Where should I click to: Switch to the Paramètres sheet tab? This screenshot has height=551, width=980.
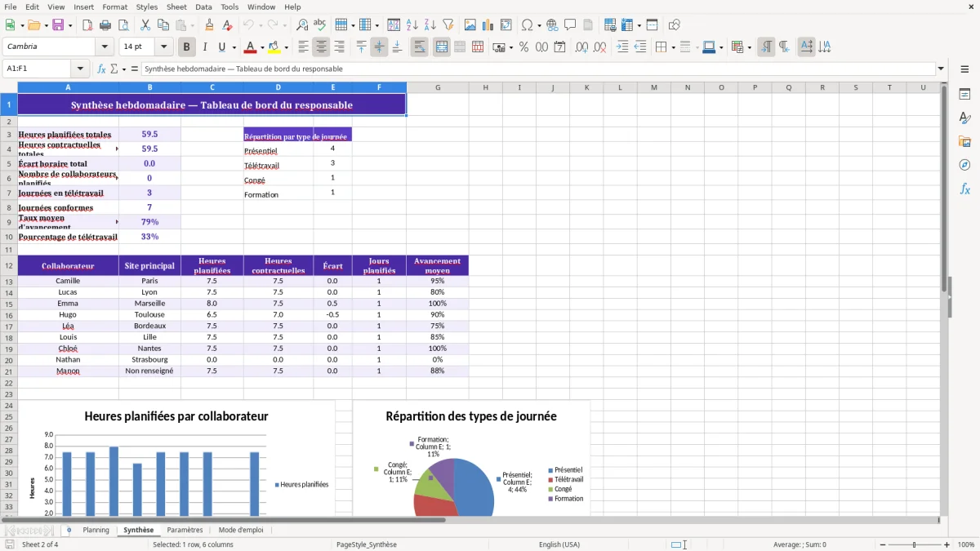[x=185, y=530]
